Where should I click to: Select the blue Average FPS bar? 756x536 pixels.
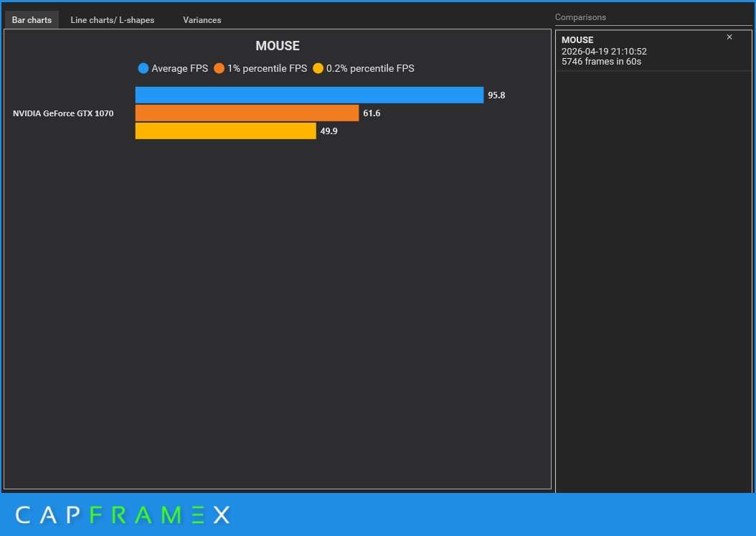[x=310, y=95]
